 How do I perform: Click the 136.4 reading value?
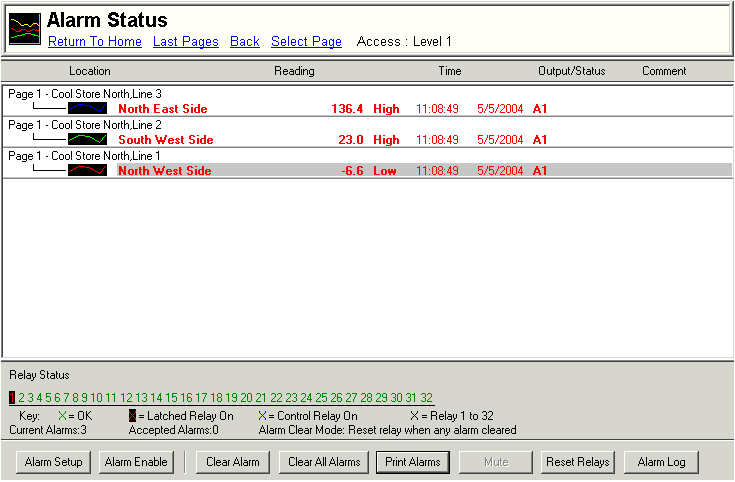point(347,109)
